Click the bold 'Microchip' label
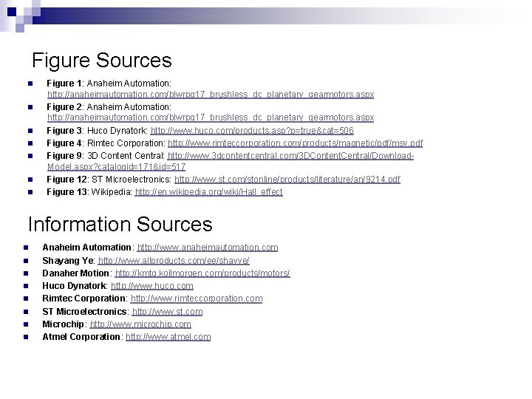This screenshot has height=399, width=532. [63, 324]
